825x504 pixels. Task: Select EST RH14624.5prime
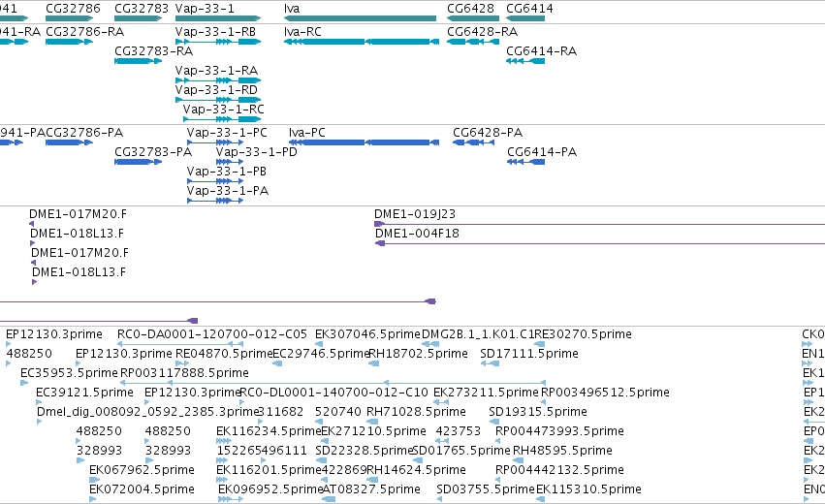(416, 470)
